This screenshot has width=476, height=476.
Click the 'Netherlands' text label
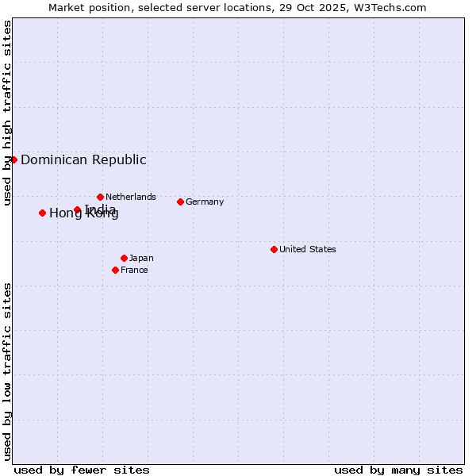coord(131,197)
